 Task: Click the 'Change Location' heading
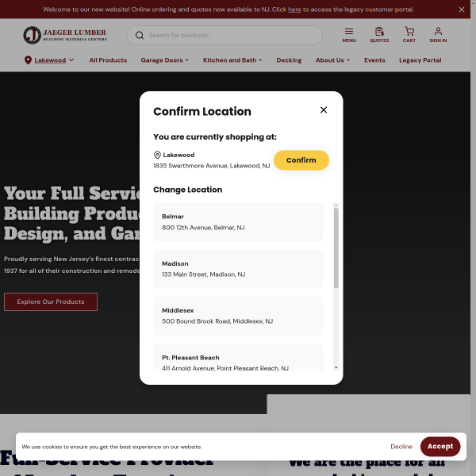click(187, 190)
